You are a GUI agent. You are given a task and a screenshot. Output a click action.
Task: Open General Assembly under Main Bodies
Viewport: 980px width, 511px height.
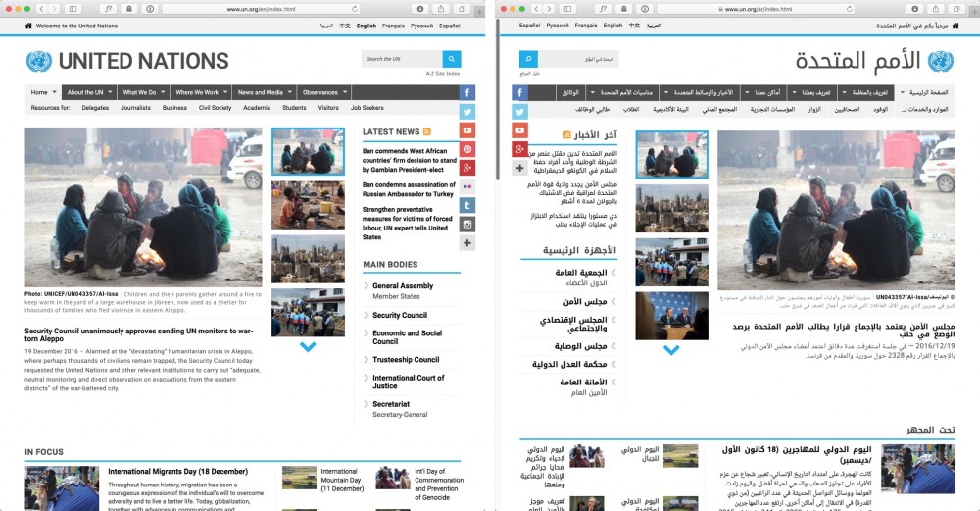click(x=403, y=285)
